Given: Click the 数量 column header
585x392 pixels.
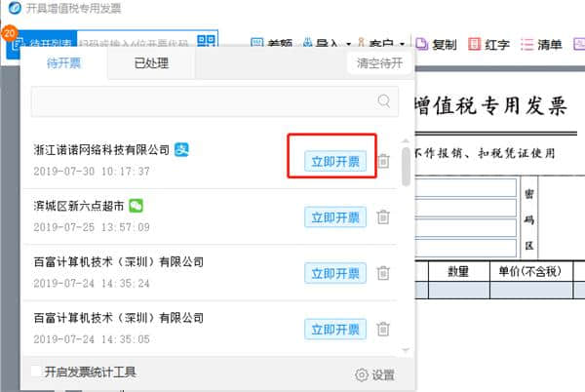Looking at the screenshot, I should [x=458, y=271].
